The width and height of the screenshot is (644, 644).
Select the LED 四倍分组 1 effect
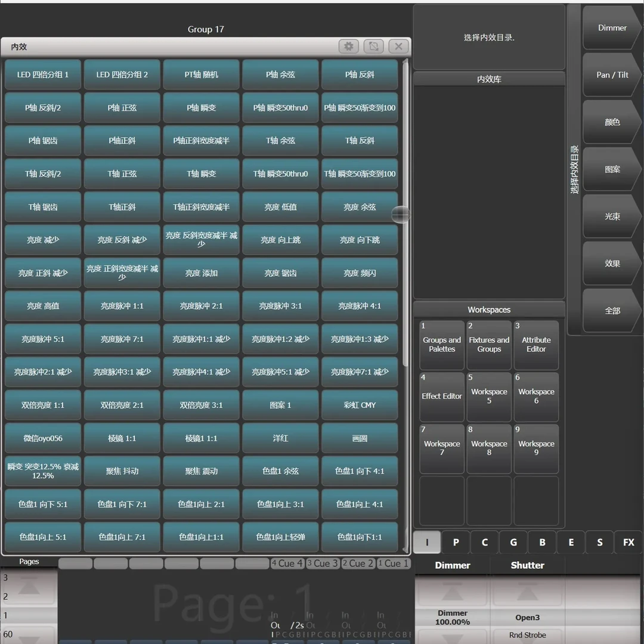click(43, 75)
